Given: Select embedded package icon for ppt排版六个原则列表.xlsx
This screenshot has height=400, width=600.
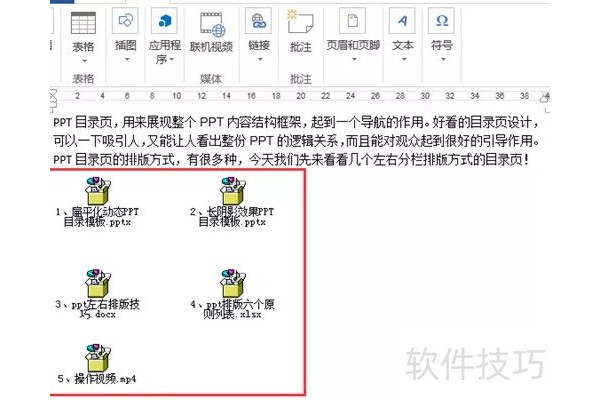Looking at the screenshot, I should coord(233,283).
